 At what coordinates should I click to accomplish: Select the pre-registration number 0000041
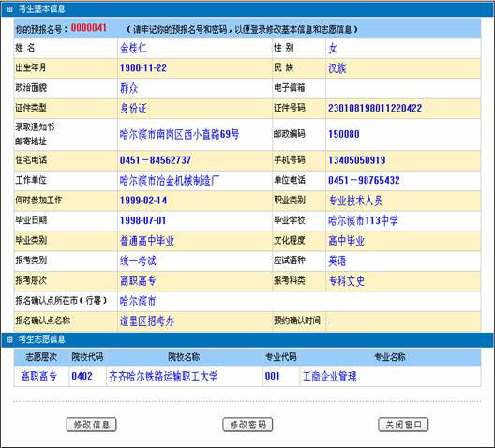pos(89,28)
